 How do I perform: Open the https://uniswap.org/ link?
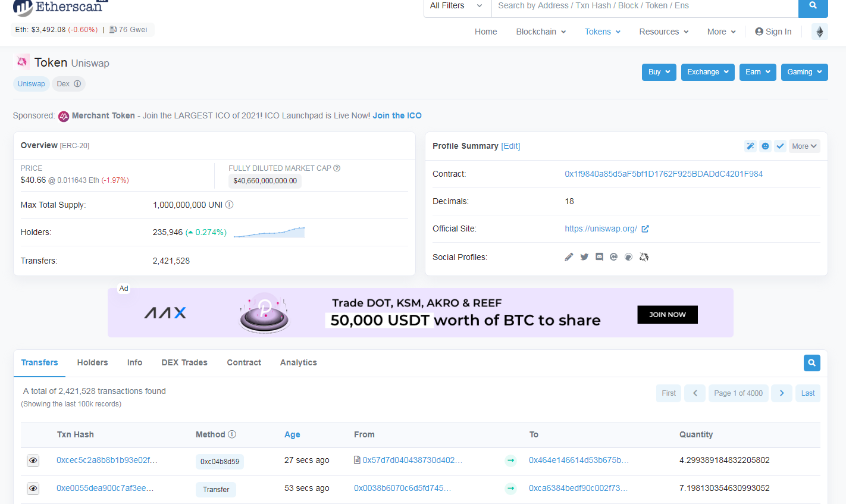coord(601,228)
